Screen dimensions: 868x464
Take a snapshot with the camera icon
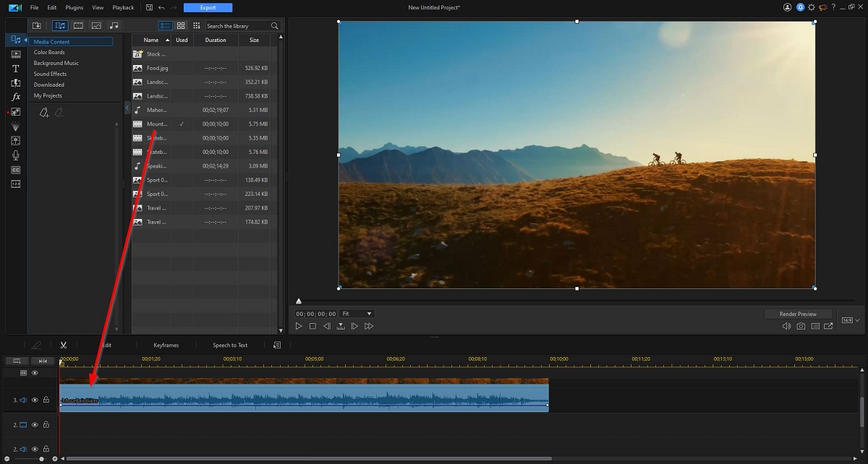click(801, 327)
